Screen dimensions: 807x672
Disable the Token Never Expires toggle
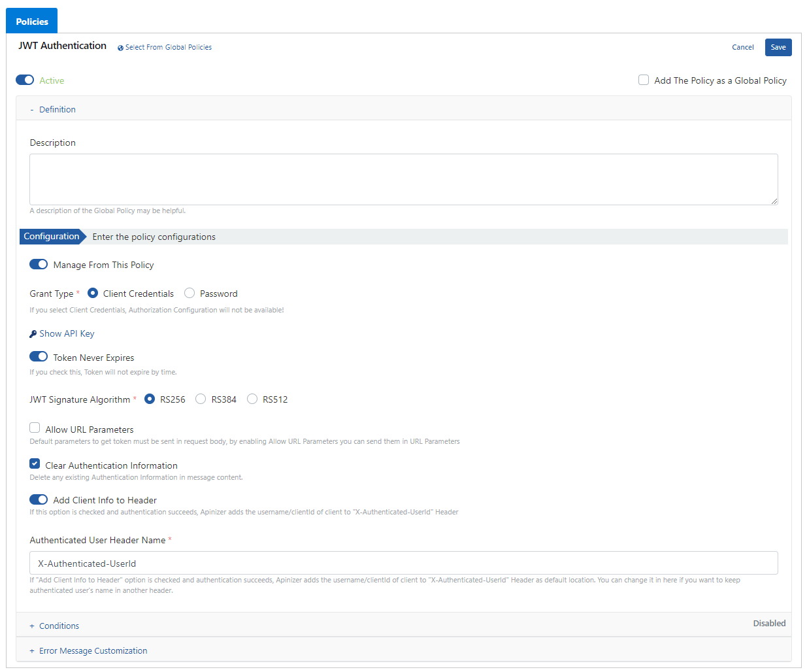[39, 357]
